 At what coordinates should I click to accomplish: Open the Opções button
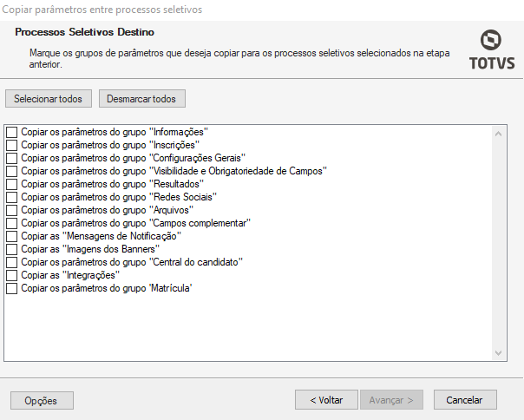[42, 401]
